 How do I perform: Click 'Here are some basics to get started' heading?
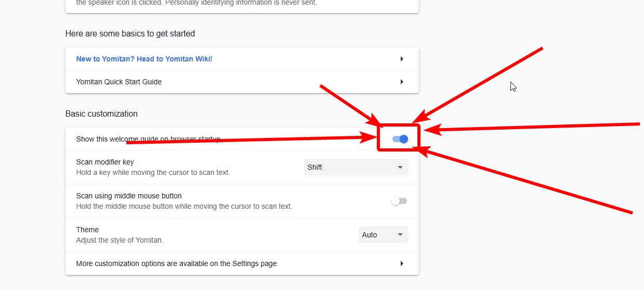(x=130, y=33)
